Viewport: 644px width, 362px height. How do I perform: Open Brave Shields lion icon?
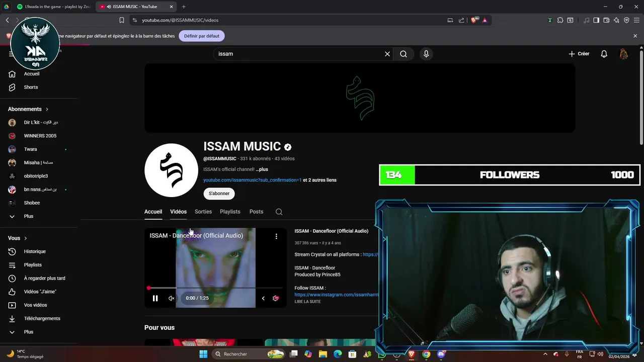pos(474,20)
